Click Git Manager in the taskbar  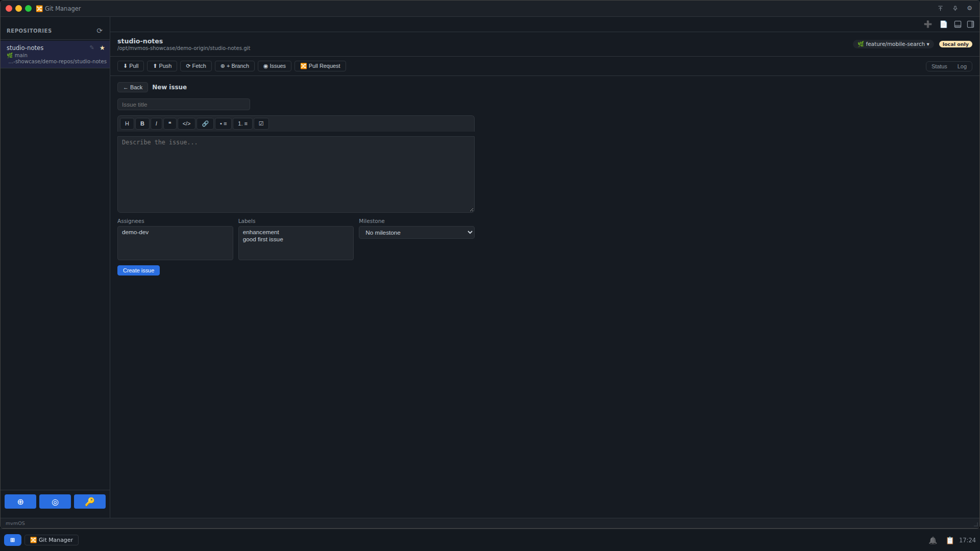(52, 540)
